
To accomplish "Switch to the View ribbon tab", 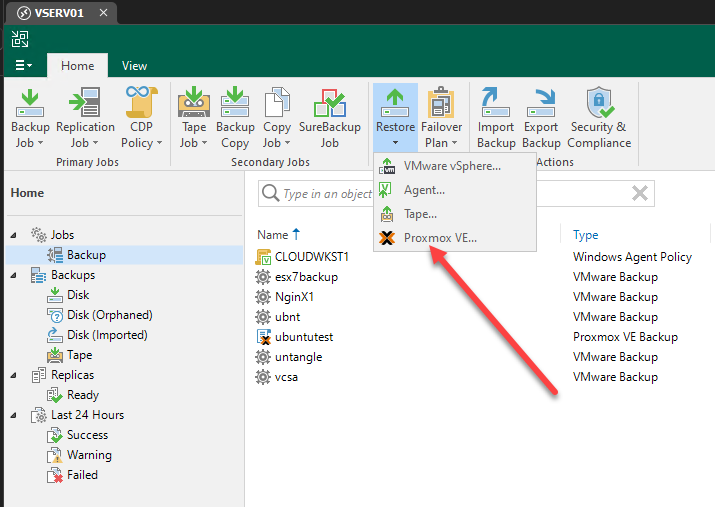I will pos(135,66).
